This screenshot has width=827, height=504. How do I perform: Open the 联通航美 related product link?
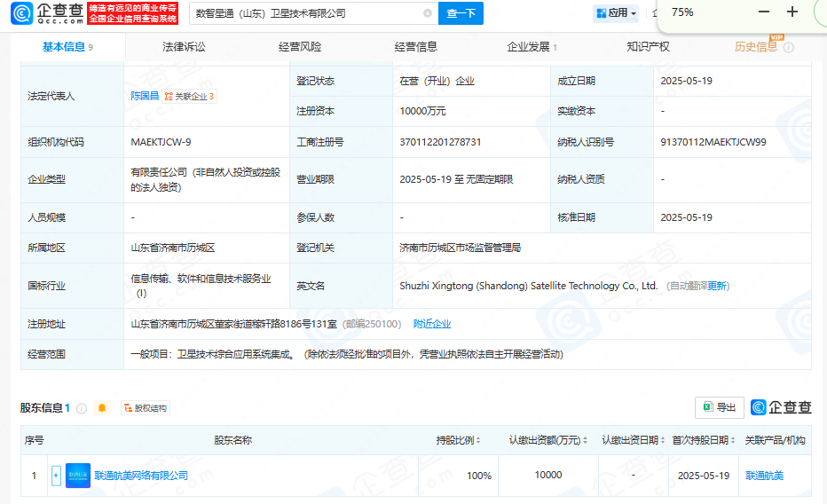(x=764, y=476)
